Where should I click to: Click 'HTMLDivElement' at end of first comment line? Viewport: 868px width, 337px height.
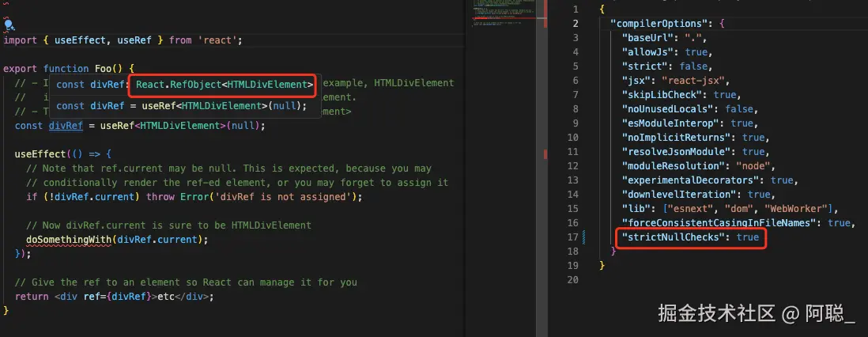tap(414, 83)
